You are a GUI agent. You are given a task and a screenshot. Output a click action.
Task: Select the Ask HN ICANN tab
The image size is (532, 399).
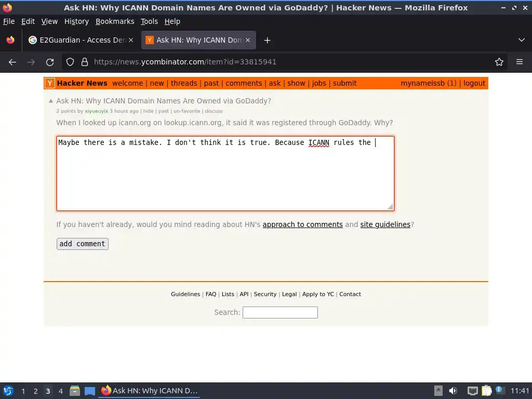tap(199, 40)
